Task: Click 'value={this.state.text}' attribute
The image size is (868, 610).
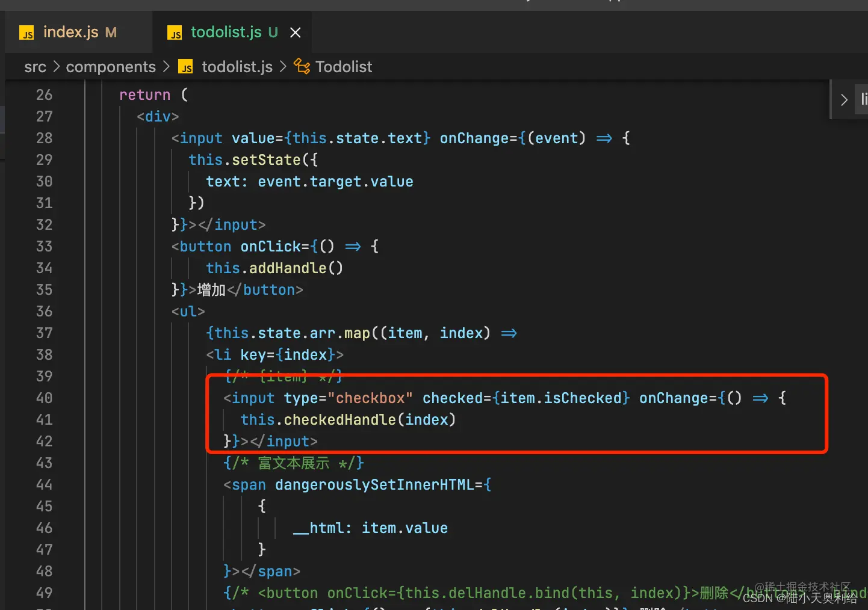Action: click(331, 138)
